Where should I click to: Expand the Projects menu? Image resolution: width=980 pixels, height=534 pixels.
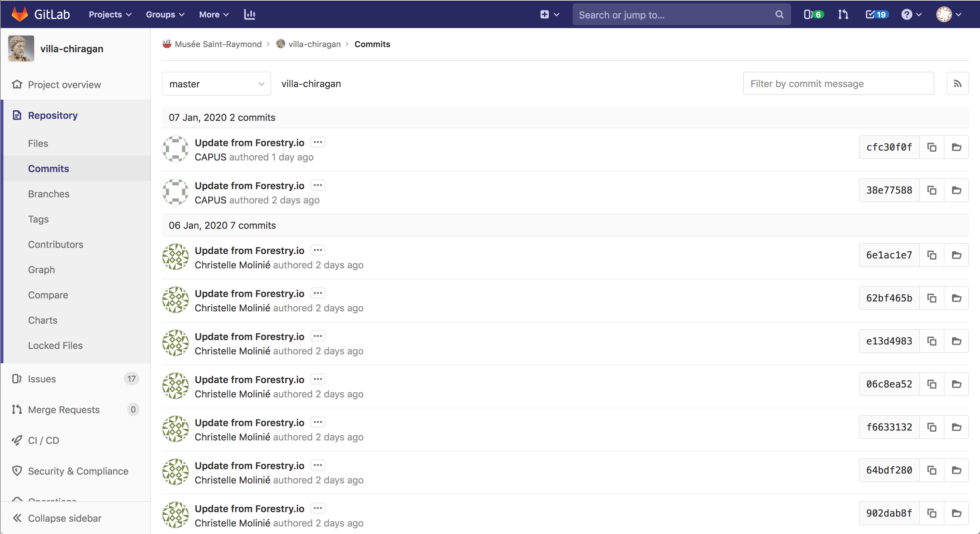pyautogui.click(x=110, y=14)
